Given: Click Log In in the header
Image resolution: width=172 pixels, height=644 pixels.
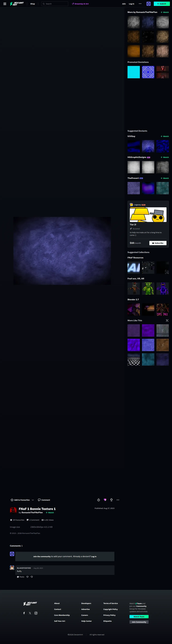Looking at the screenshot, I should pyautogui.click(x=132, y=4).
